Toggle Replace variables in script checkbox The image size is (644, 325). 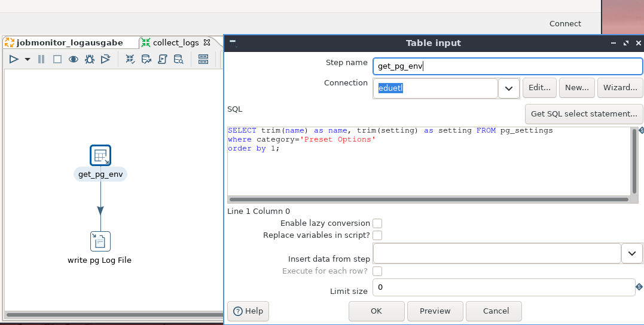pos(377,235)
